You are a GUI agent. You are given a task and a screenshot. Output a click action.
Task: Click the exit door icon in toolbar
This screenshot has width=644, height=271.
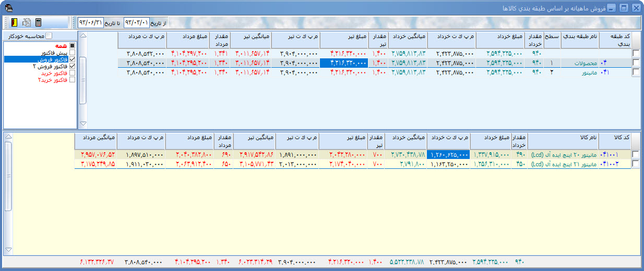pyautogui.click(x=14, y=22)
